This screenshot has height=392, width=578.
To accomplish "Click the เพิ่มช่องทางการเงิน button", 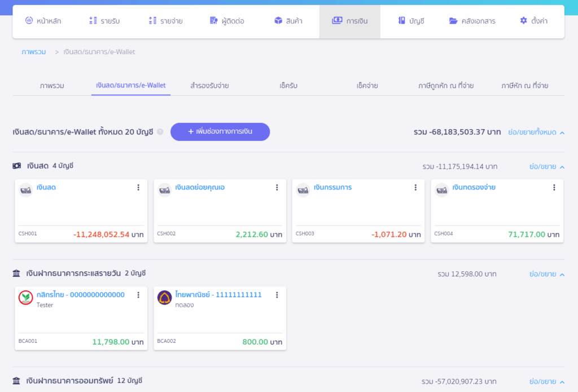I will coord(220,131).
